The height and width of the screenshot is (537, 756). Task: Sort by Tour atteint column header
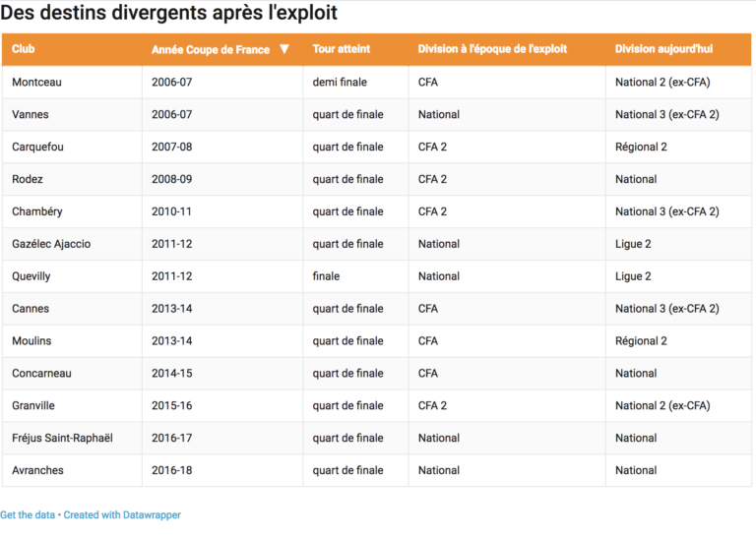(x=341, y=49)
